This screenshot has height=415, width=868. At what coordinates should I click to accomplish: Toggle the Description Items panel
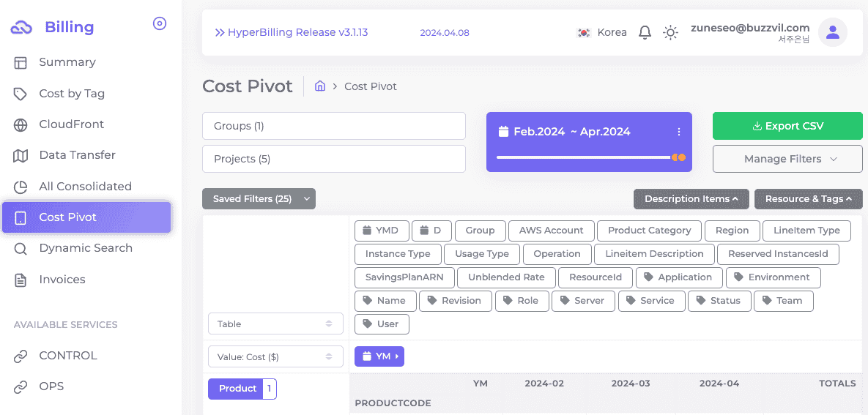(x=691, y=199)
